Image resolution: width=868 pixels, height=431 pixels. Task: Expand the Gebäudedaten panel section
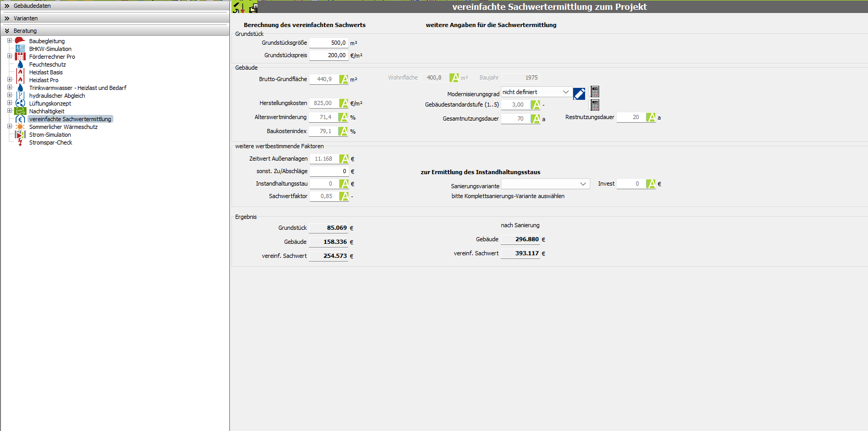tap(7, 6)
